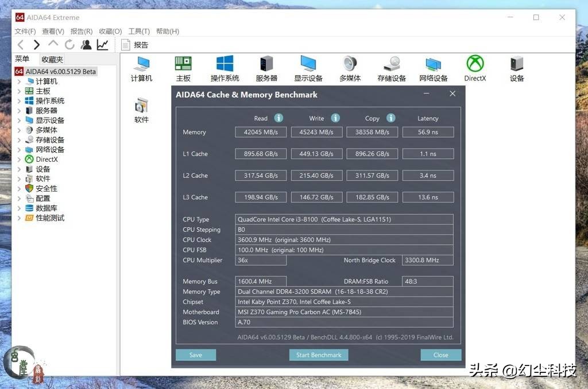Open the 服务器 server category icon
The width and height of the screenshot is (588, 389).
pyautogui.click(x=266, y=64)
